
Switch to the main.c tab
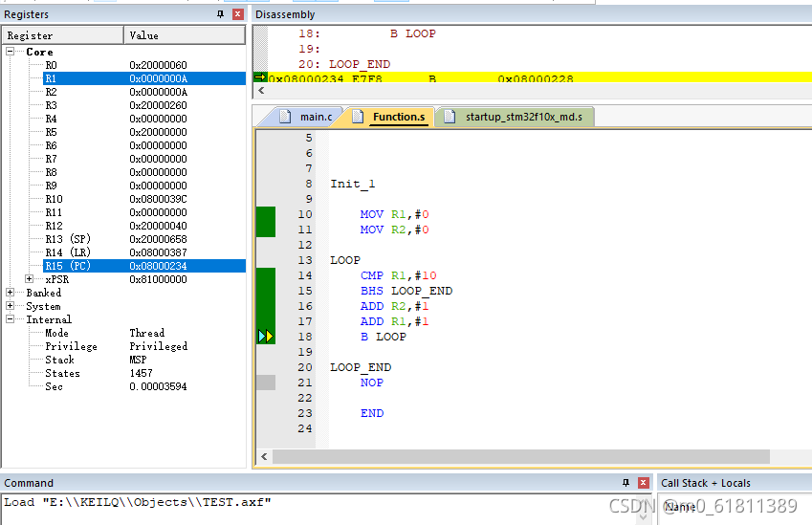click(316, 117)
